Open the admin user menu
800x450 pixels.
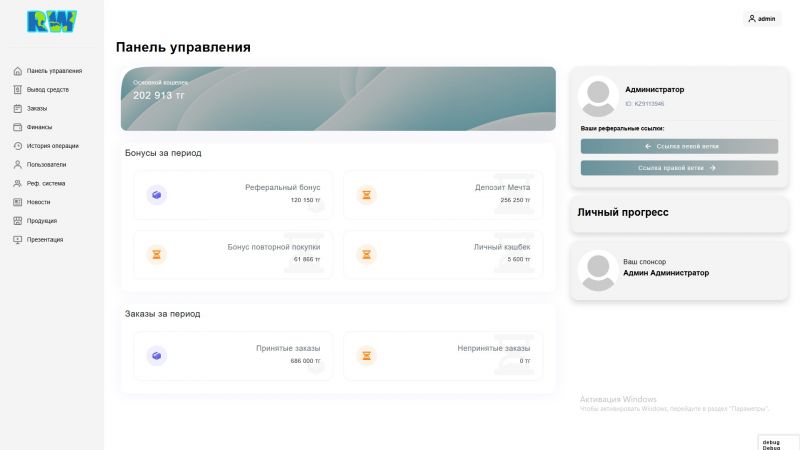click(762, 19)
